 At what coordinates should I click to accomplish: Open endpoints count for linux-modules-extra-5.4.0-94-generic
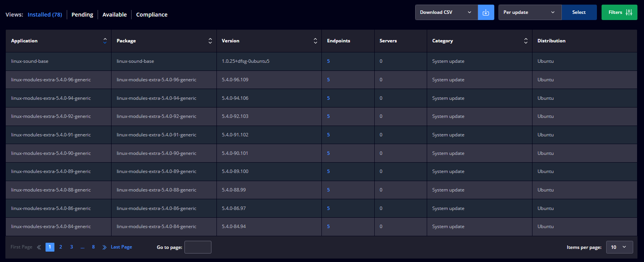pos(328,98)
